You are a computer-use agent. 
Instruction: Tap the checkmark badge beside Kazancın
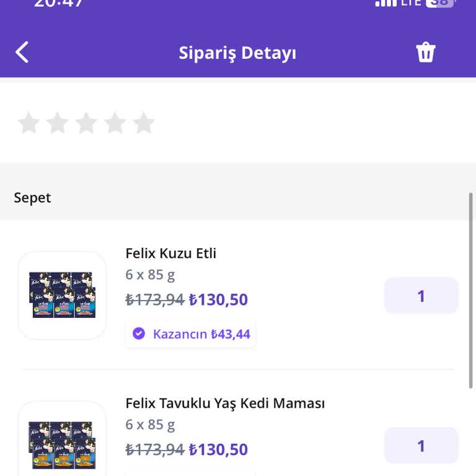tap(139, 334)
